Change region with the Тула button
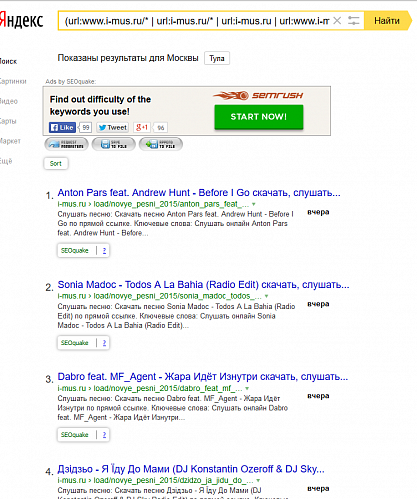 click(217, 58)
